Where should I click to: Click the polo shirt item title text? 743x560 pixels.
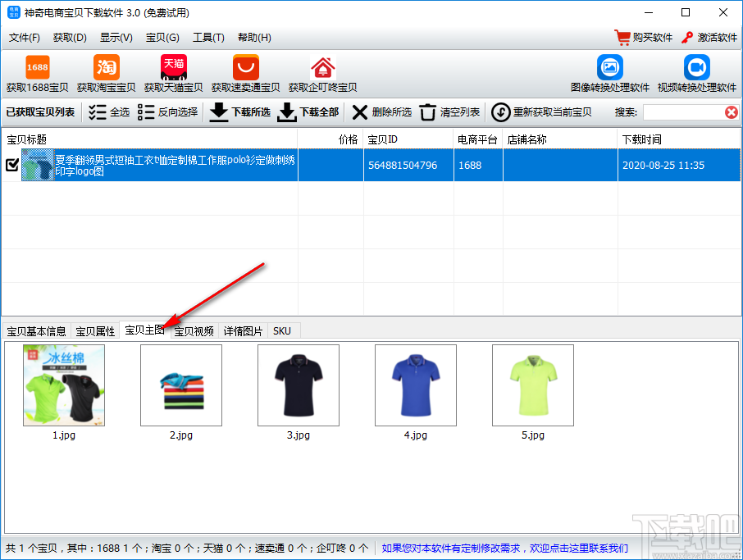[175, 166]
